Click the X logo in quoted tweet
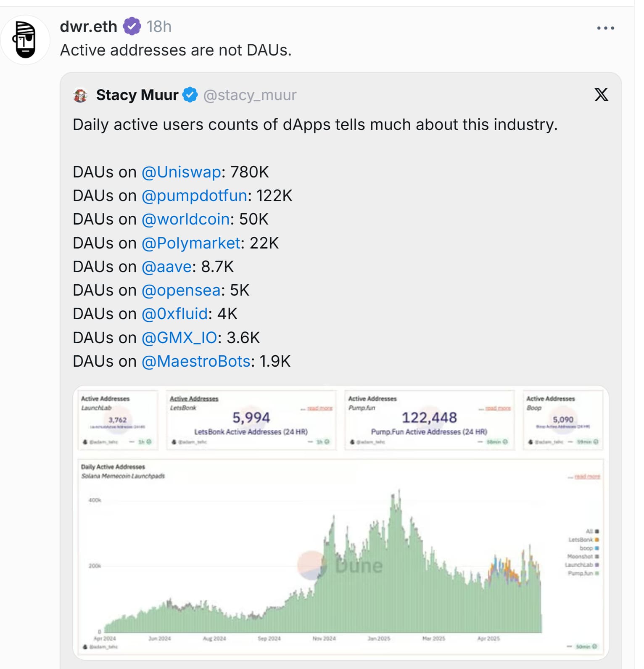This screenshot has height=669, width=644. point(601,95)
